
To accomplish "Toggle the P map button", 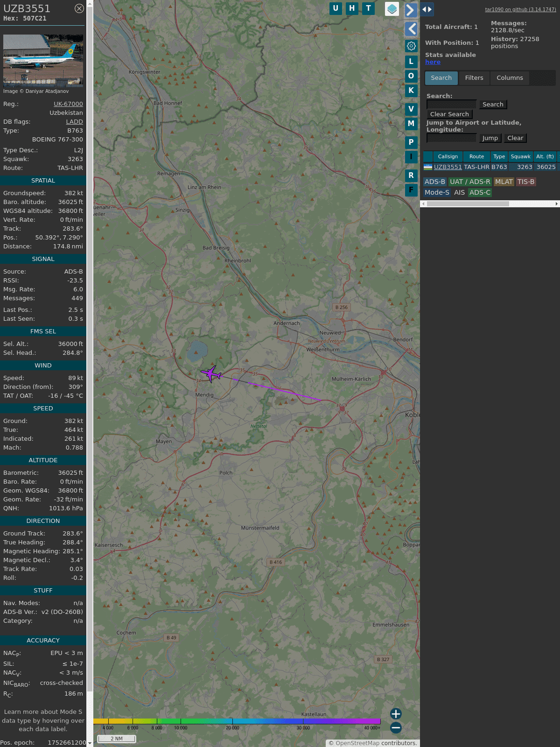I will (411, 142).
